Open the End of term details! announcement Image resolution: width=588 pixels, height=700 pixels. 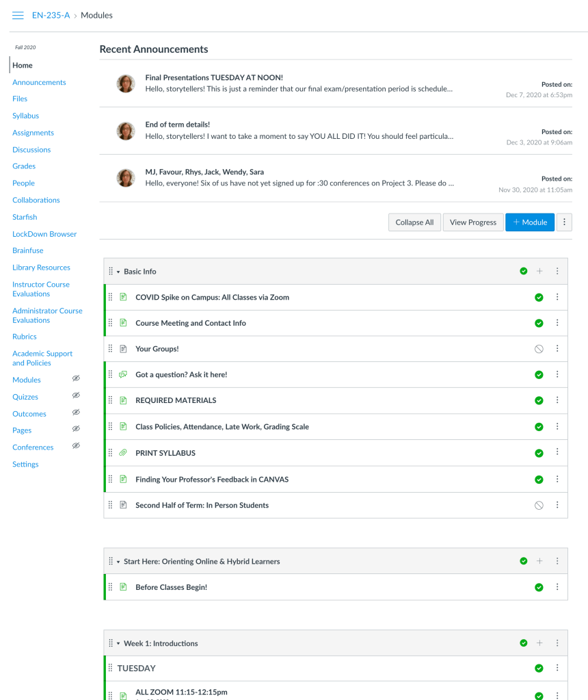177,125
